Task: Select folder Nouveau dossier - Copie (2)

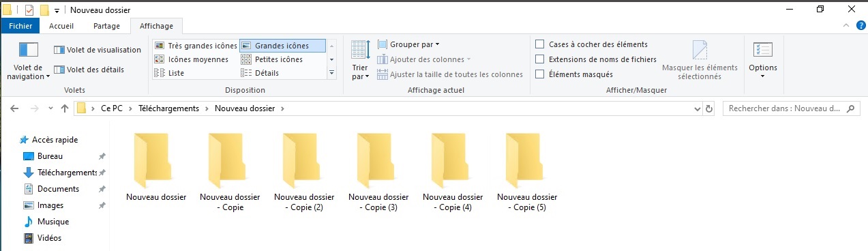Action: tap(304, 172)
